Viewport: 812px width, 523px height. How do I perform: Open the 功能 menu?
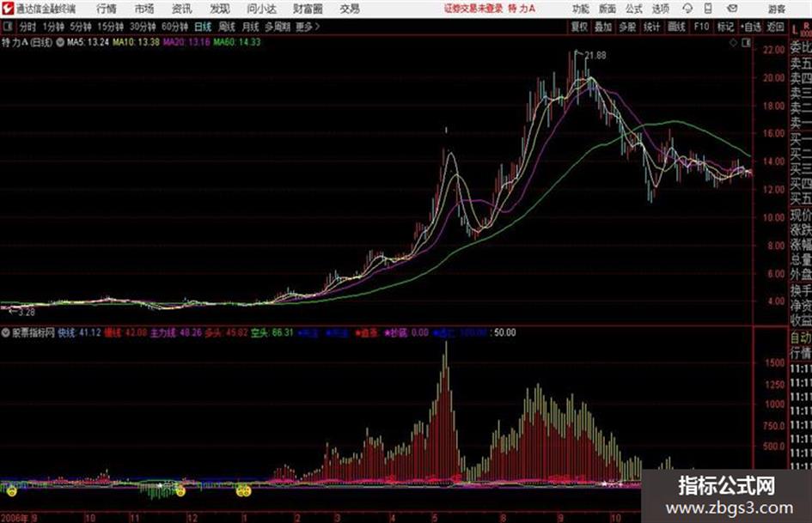click(581, 9)
